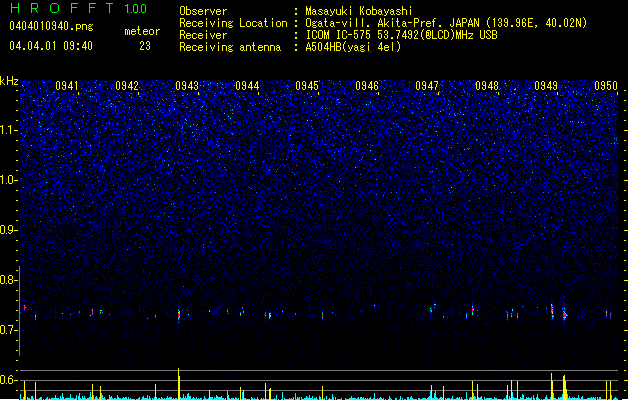The image size is (629, 400).
Task: Click the filename 0404010940.png
Action: 51,26
